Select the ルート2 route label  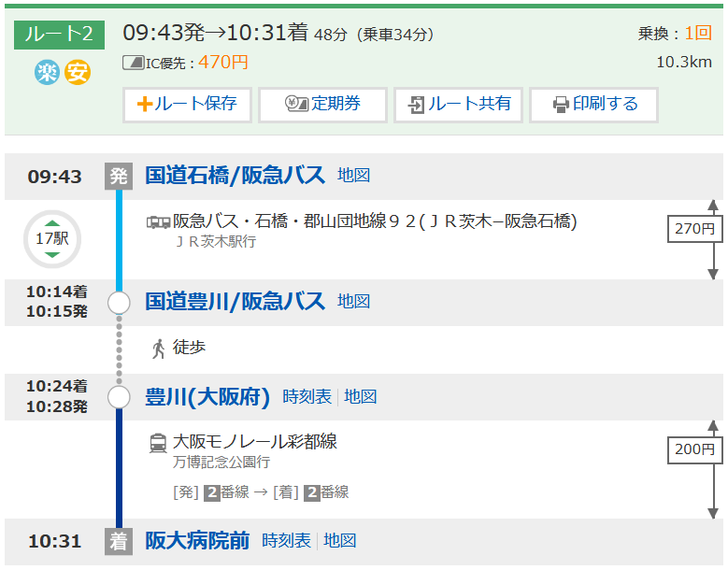click(x=59, y=34)
